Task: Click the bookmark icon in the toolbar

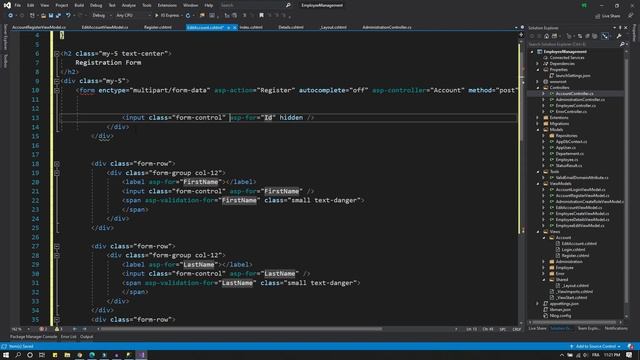Action: [261, 16]
